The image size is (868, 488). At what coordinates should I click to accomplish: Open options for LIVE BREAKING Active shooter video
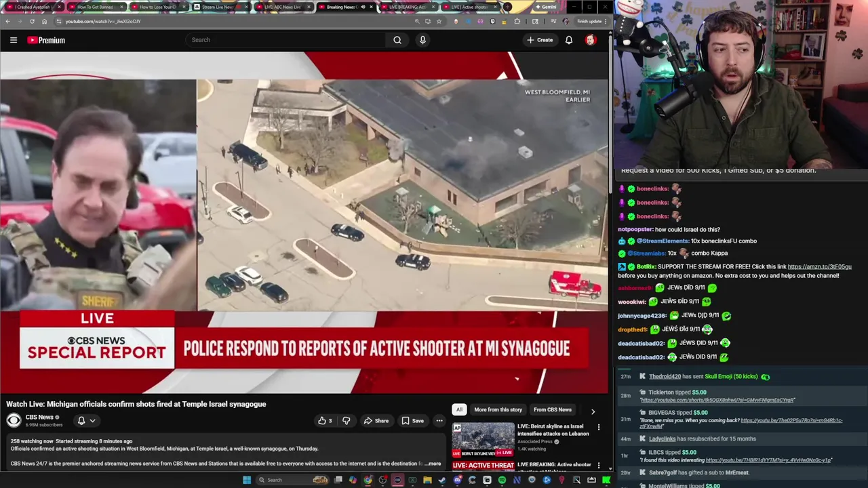pyautogui.click(x=598, y=466)
